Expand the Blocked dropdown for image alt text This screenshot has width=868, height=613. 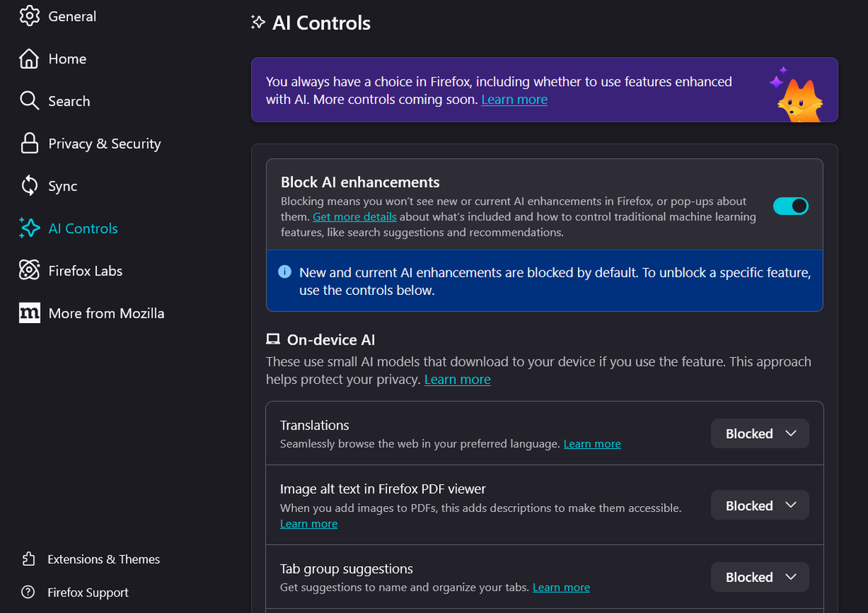click(x=759, y=505)
